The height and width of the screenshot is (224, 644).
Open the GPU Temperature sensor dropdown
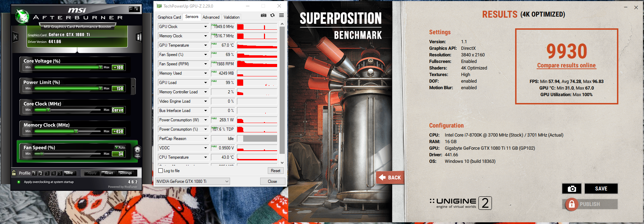(205, 45)
